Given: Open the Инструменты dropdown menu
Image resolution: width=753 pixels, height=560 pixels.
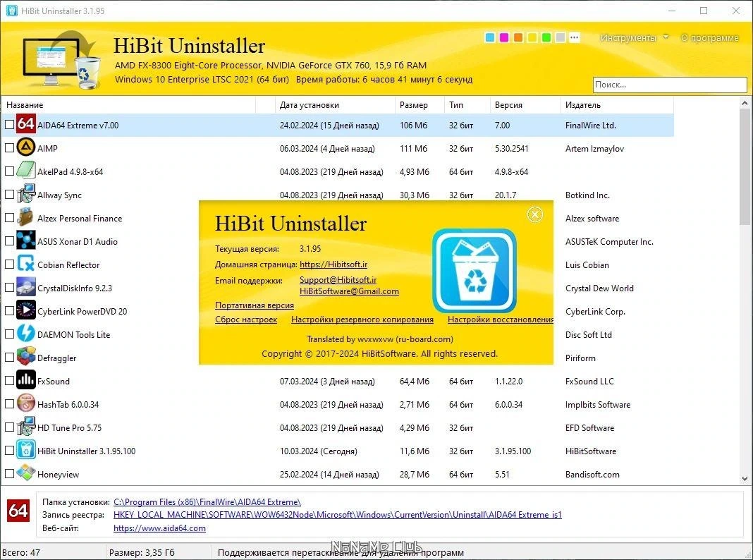Looking at the screenshot, I should (x=634, y=37).
